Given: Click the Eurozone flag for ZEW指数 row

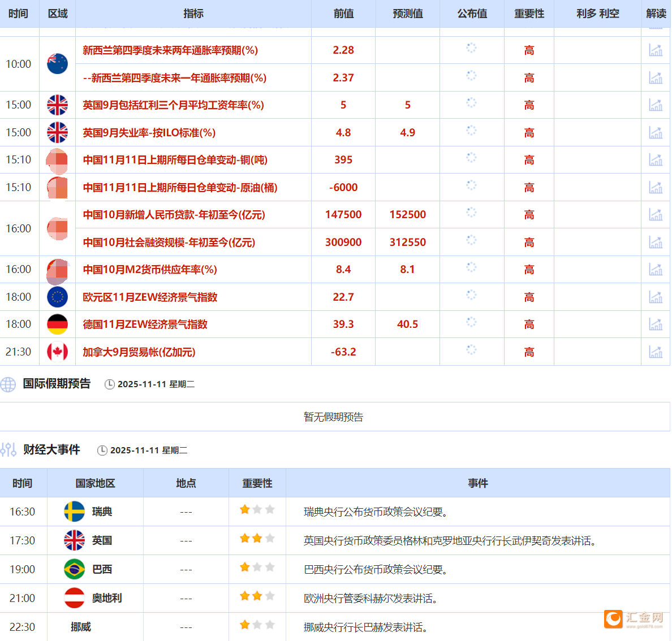Looking at the screenshot, I should tap(57, 297).
